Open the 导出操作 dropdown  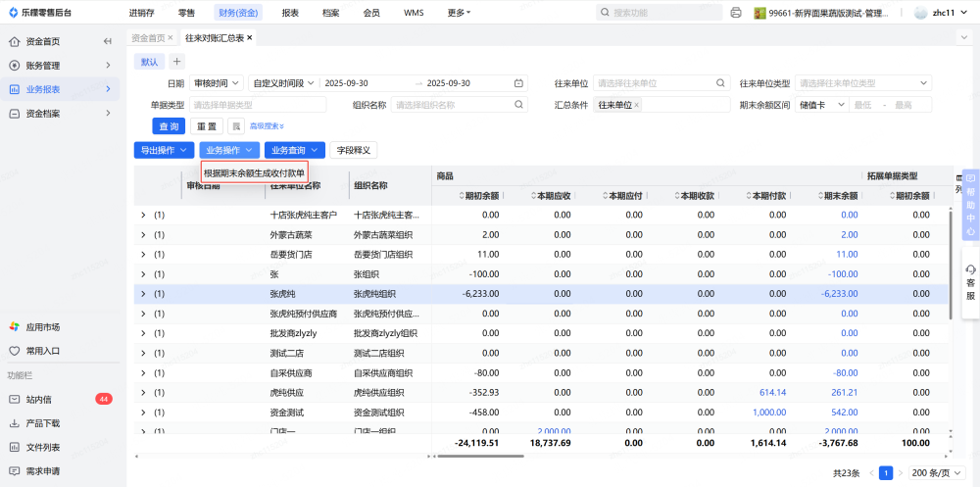pos(164,150)
